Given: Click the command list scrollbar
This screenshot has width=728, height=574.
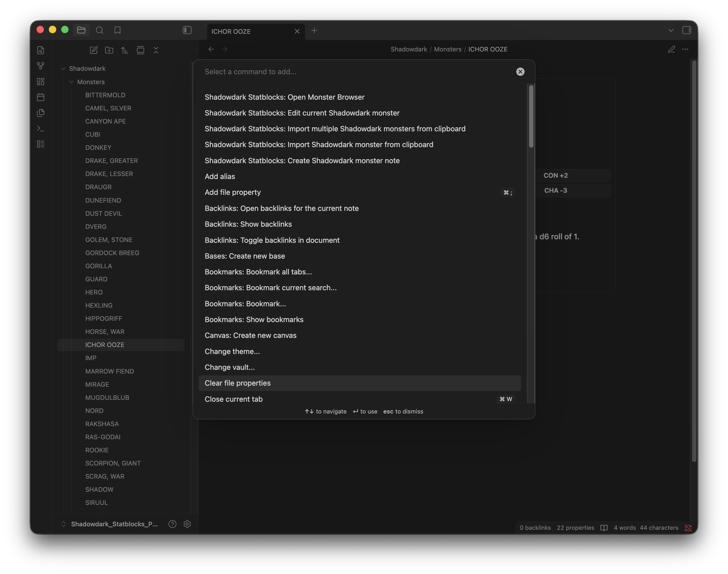Looking at the screenshot, I should point(531,116).
